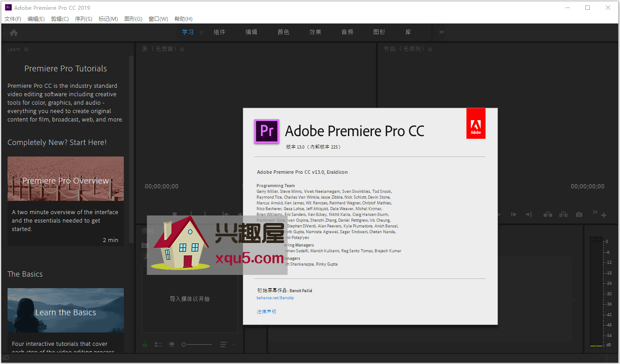The width and height of the screenshot is (620, 364).
Task: Click the red Adobe logo
Action: [x=476, y=123]
